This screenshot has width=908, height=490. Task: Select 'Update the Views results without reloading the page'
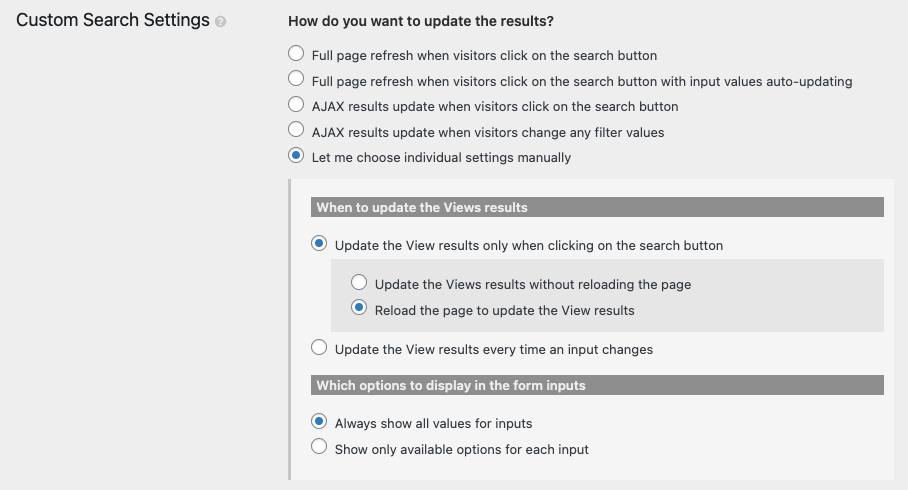pos(359,282)
